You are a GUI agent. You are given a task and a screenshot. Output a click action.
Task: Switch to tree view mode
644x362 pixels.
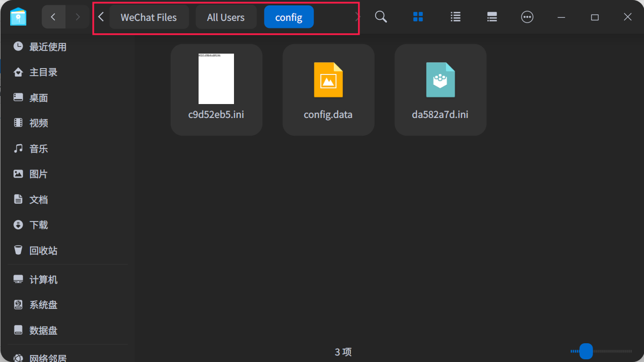coord(492,17)
